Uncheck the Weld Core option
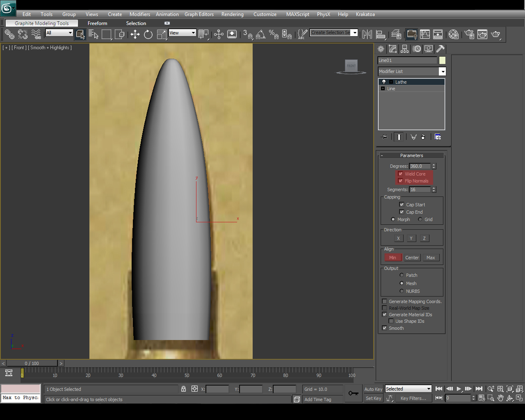The width and height of the screenshot is (525, 420). [400, 173]
